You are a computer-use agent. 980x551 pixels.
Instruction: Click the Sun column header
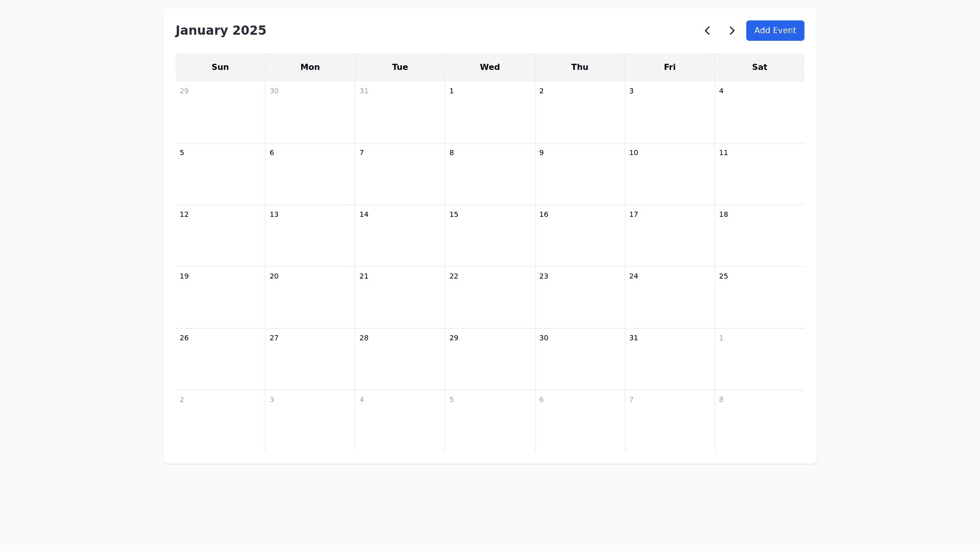tap(220, 67)
